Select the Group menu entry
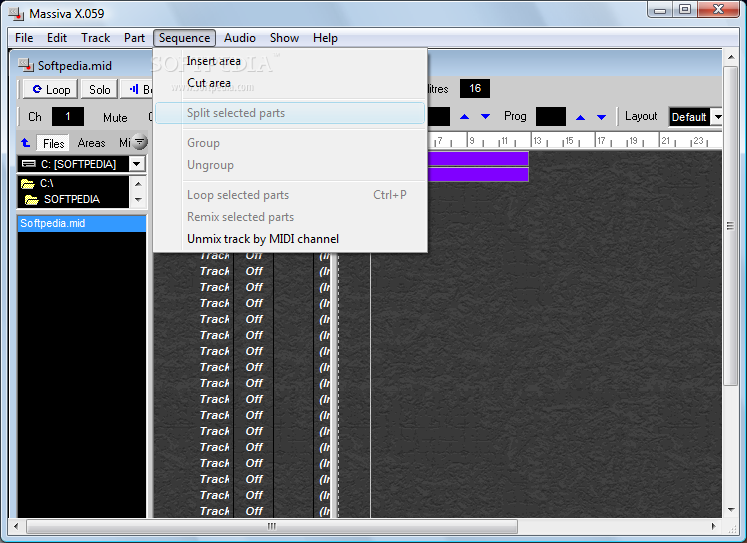Image resolution: width=747 pixels, height=543 pixels. 290,143
